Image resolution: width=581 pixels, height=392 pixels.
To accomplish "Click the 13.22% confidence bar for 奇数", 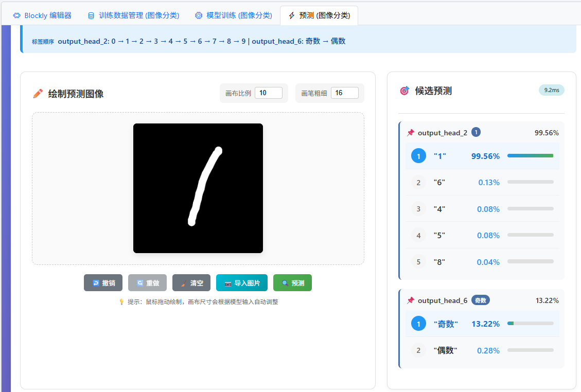I will pyautogui.click(x=530, y=324).
